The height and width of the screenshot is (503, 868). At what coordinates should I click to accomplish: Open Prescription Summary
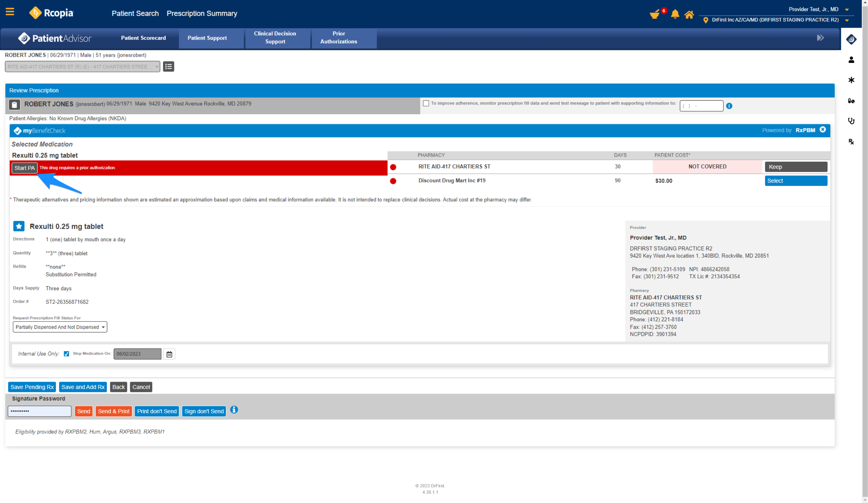(x=202, y=13)
